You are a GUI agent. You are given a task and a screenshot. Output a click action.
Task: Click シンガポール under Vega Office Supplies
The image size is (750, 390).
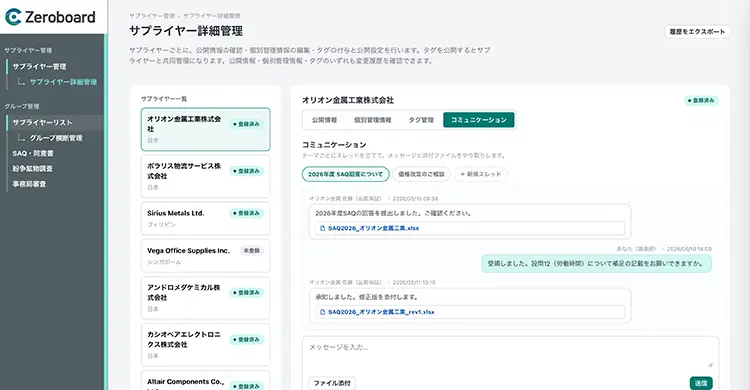pyautogui.click(x=164, y=262)
